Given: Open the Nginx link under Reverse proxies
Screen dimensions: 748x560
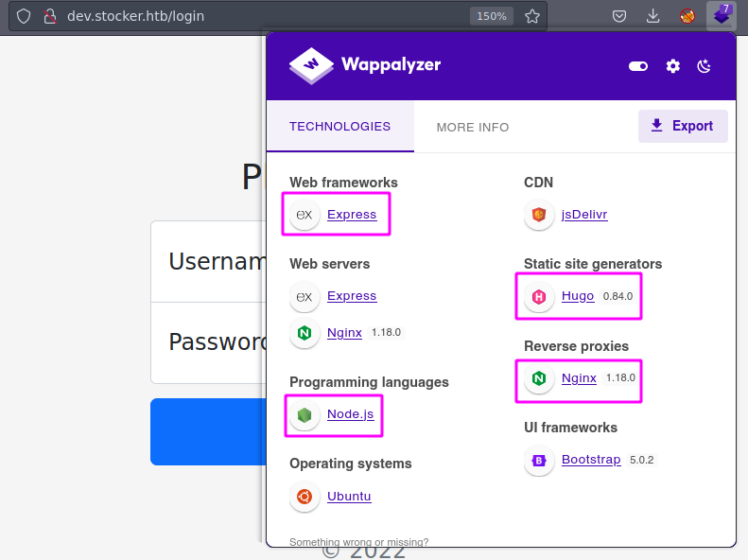Looking at the screenshot, I should (x=579, y=378).
